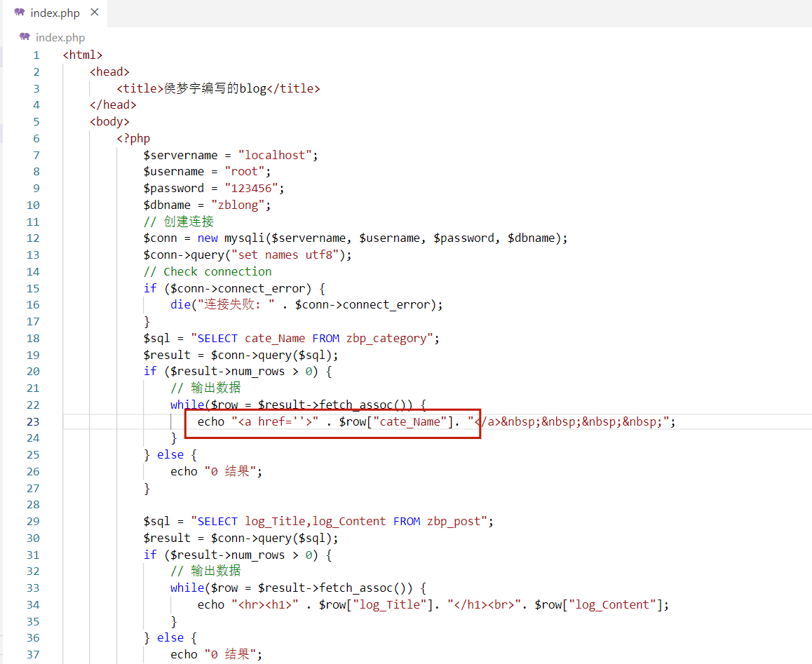Screen dimensions: 812x664
Task: Click line number 37 in gutter
Action: tap(33, 655)
